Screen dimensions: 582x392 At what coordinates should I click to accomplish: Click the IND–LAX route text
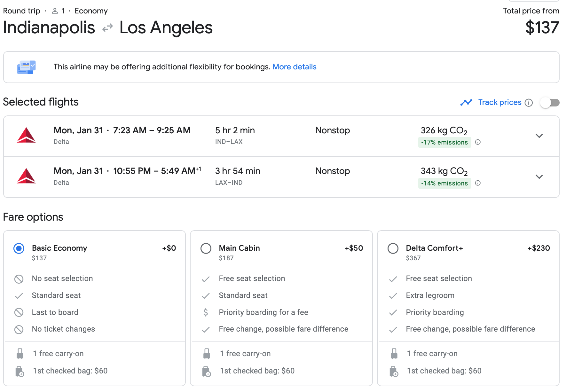[x=229, y=142]
